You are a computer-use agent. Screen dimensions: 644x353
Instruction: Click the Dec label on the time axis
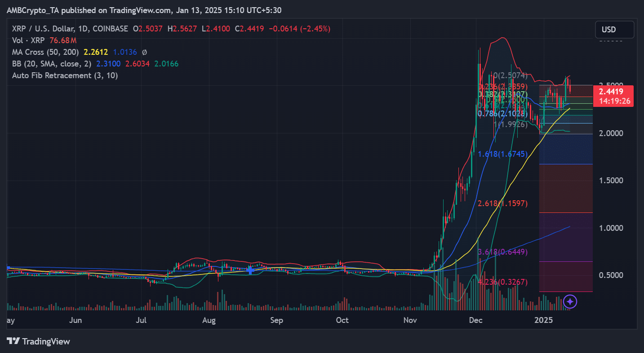coord(475,320)
